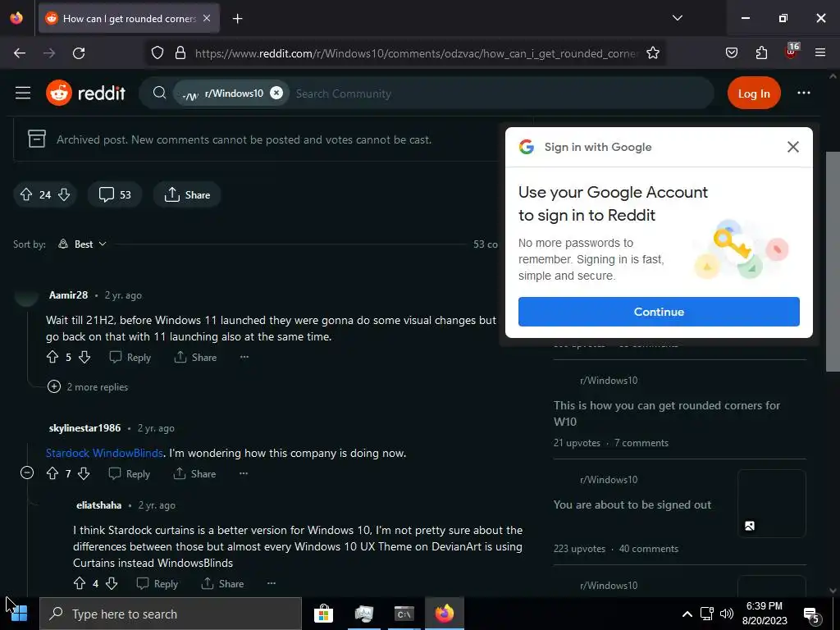Open Firefox tracking protection shield
The image size is (840, 630).
[x=157, y=53]
